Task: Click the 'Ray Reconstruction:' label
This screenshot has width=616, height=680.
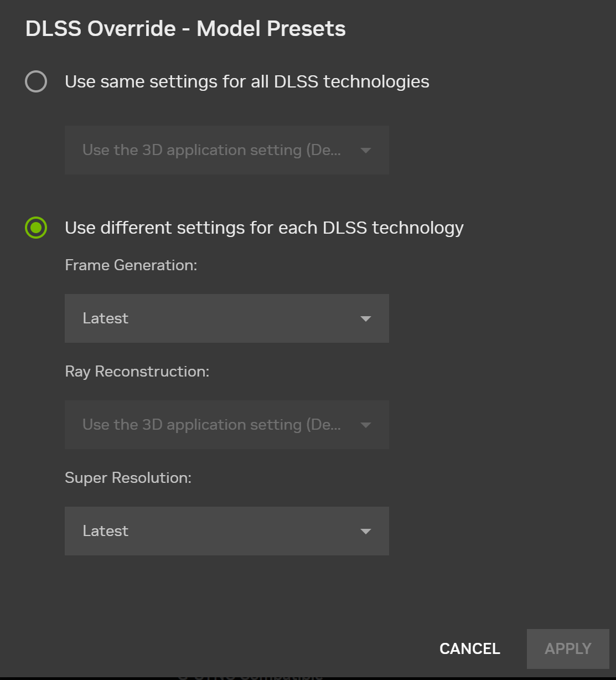Action: tap(137, 372)
